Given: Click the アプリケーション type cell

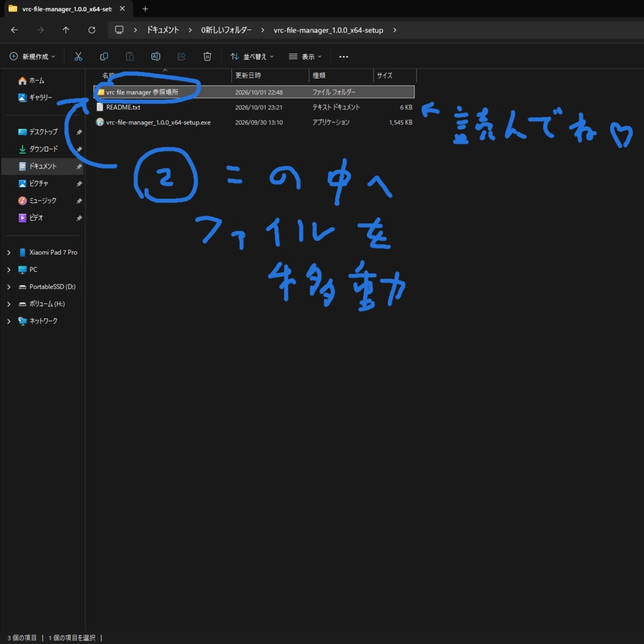Looking at the screenshot, I should coord(331,123).
